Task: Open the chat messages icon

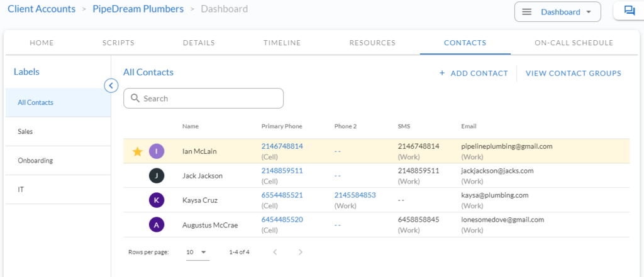Action: tap(629, 11)
